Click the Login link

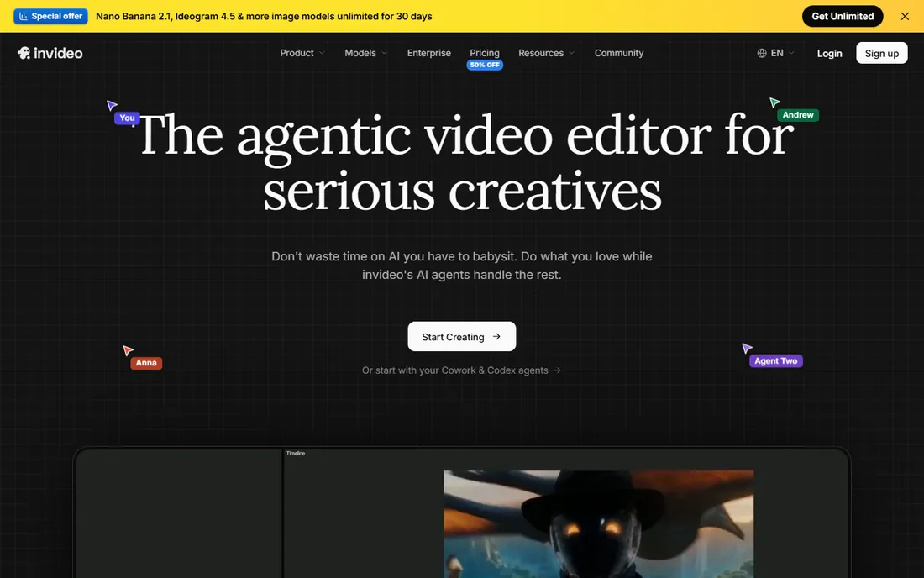829,54
